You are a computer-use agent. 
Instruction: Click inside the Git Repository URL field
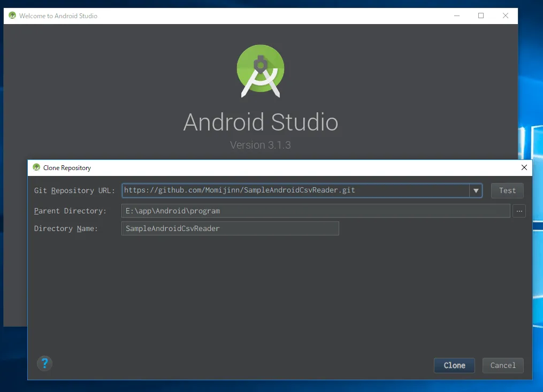point(294,190)
